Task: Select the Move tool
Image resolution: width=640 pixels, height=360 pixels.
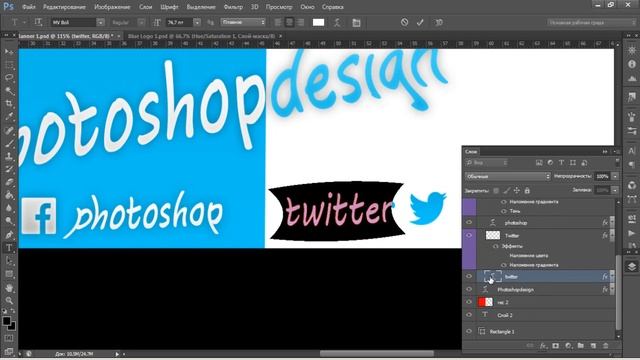Action: (x=9, y=52)
